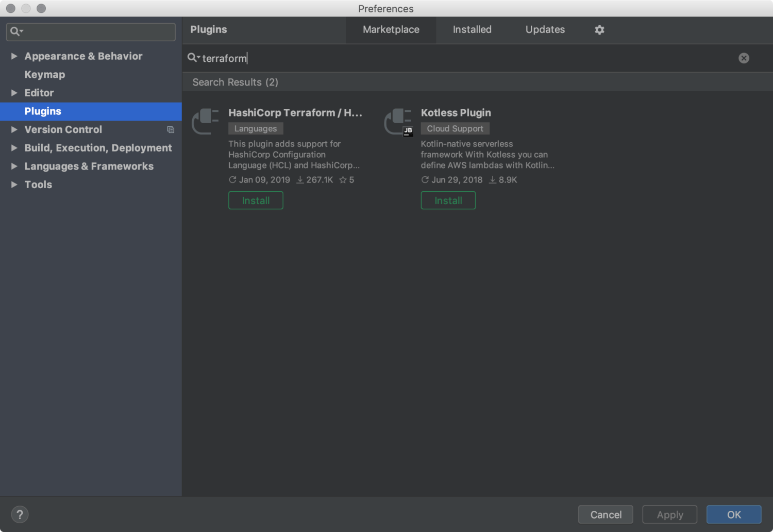Select Plugins in the settings tree
Screen dimensions: 773x532
click(91, 111)
